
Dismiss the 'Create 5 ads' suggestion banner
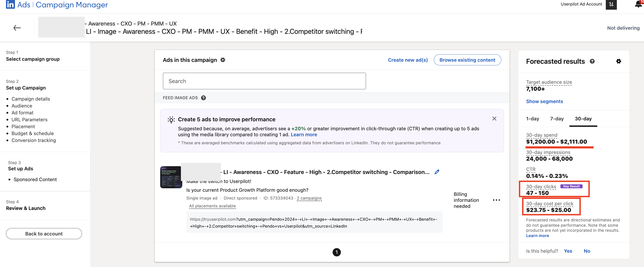[494, 119]
